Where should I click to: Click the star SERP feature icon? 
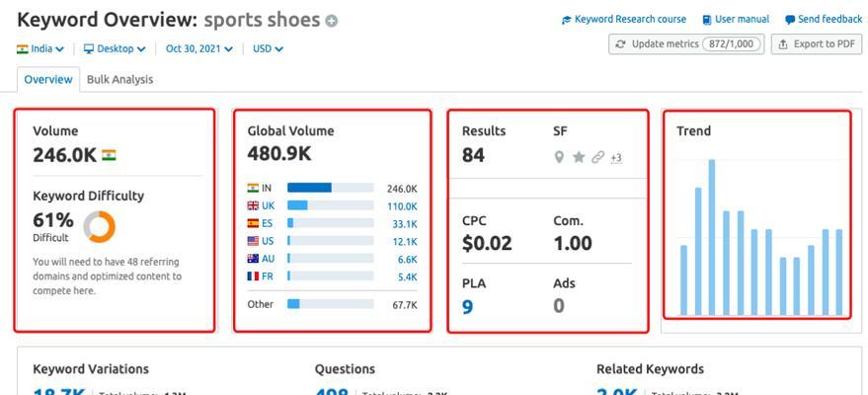(579, 158)
